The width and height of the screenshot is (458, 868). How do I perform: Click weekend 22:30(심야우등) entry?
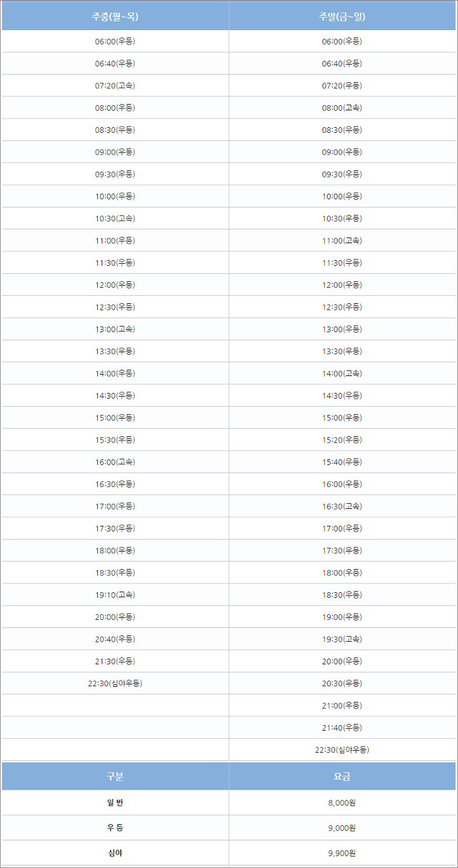point(342,750)
